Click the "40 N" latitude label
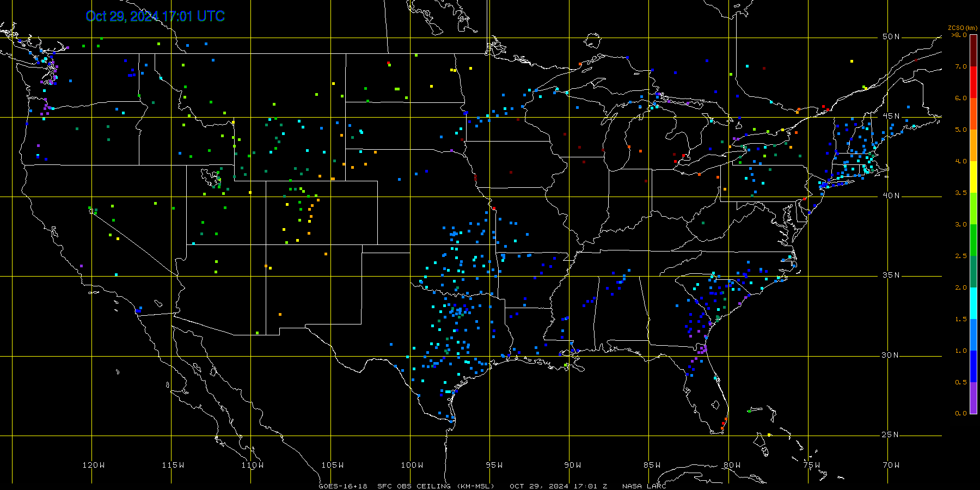This screenshot has width=980, height=490. 891,195
